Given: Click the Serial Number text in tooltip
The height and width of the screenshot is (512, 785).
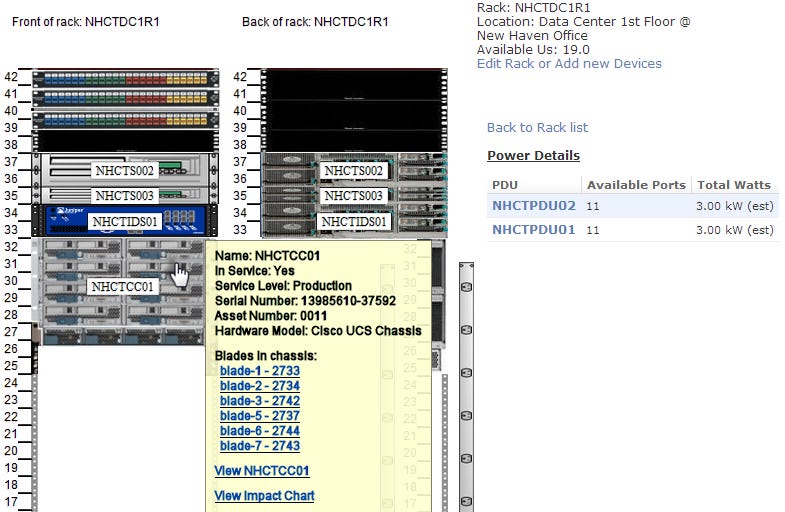Looking at the screenshot, I should point(305,301).
